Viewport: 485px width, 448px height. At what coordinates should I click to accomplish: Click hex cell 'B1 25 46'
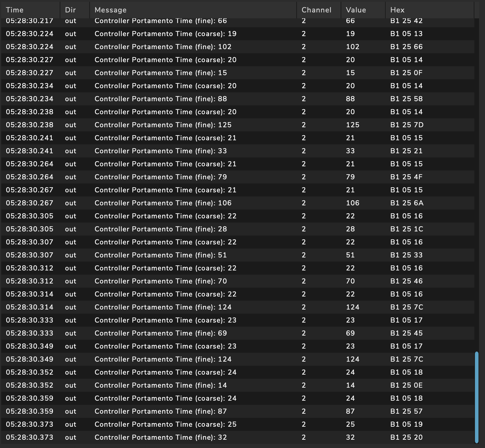(x=406, y=281)
